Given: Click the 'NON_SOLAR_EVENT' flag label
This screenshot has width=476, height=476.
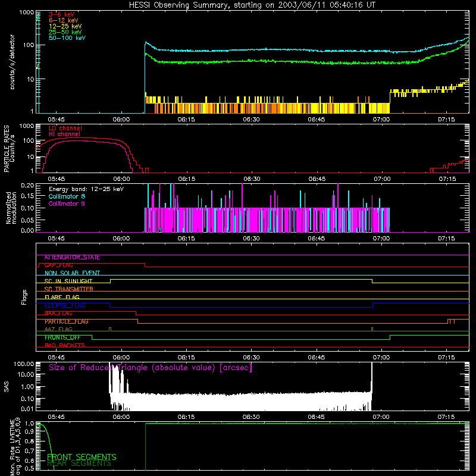Looking at the screenshot, I should (72, 273).
